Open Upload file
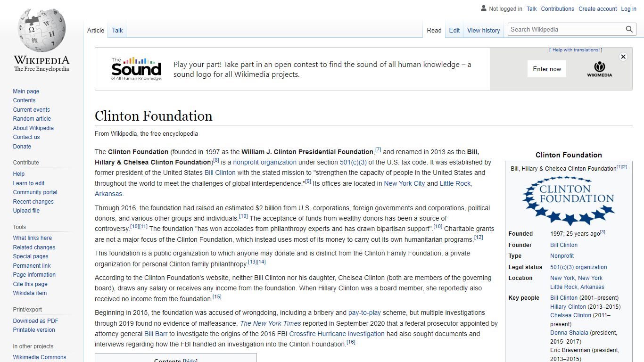Screen dimensions: 644x362 click(x=26, y=211)
